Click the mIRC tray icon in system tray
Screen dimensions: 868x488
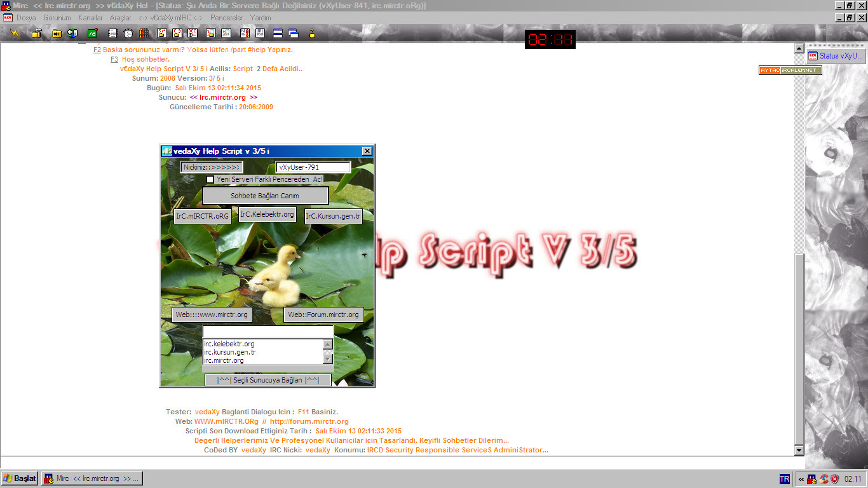pyautogui.click(x=811, y=479)
